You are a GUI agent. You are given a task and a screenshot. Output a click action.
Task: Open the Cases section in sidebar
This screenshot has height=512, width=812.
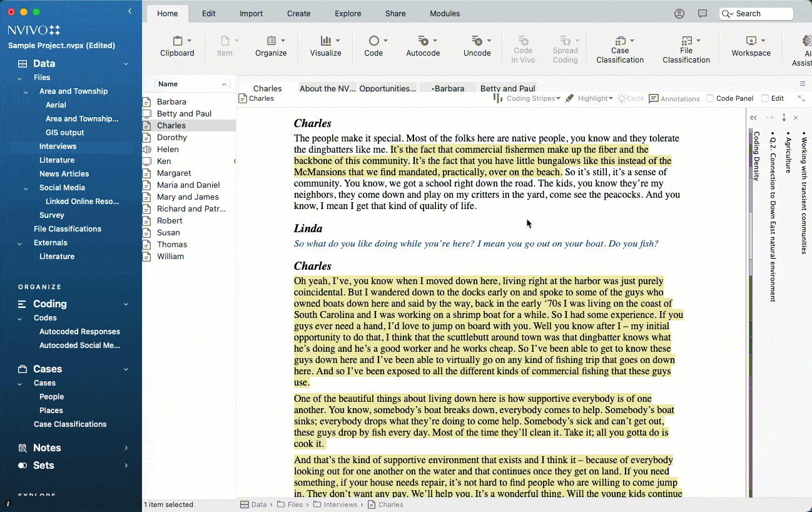(48, 369)
